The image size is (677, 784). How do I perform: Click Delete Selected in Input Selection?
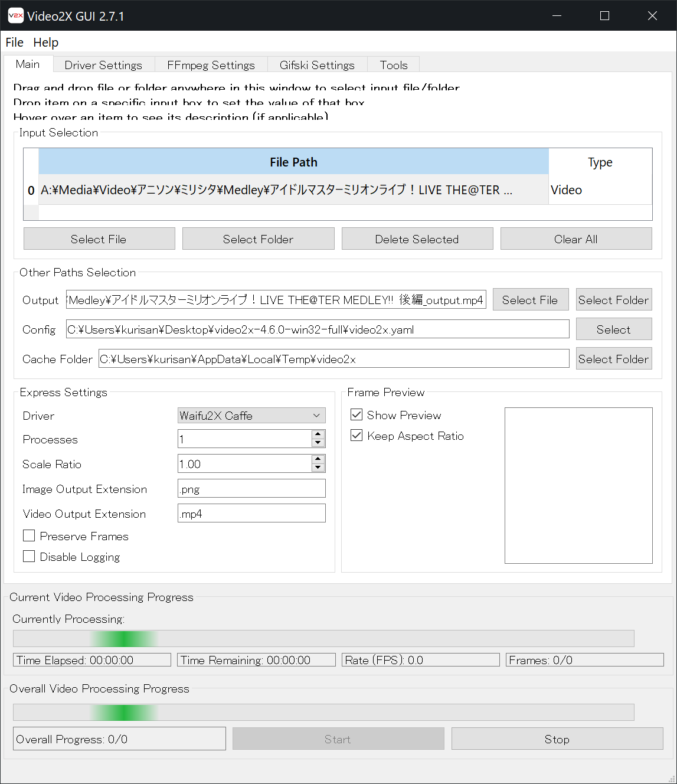point(417,239)
